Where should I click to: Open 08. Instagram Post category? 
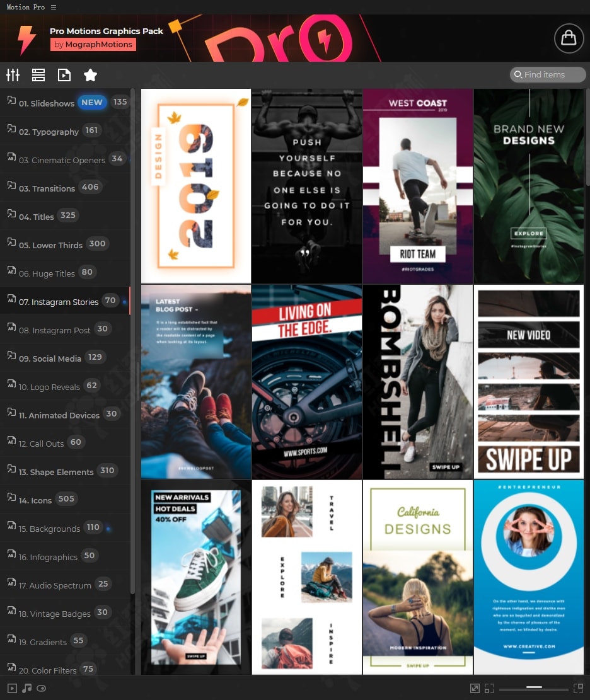[65, 330]
